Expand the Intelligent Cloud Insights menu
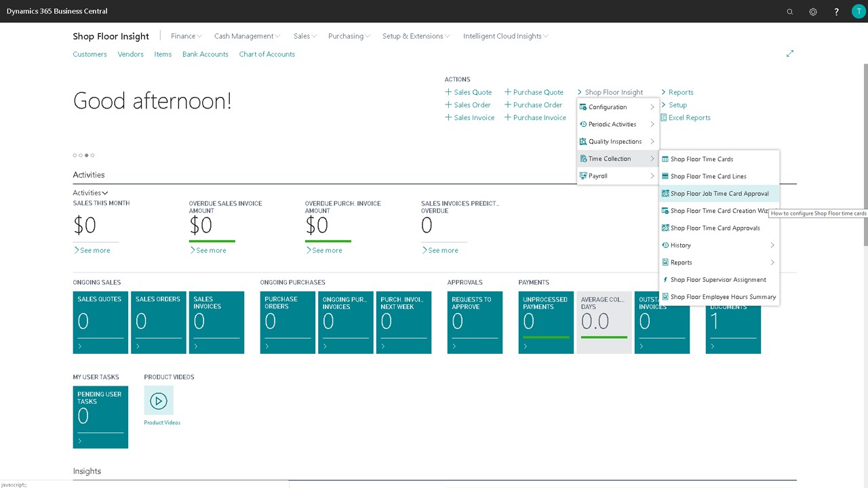Viewport: 868px width, 488px height. (506, 36)
